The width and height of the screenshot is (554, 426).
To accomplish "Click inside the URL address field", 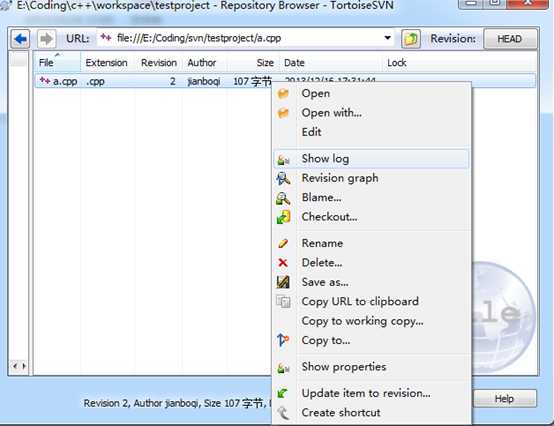I will pos(245,38).
